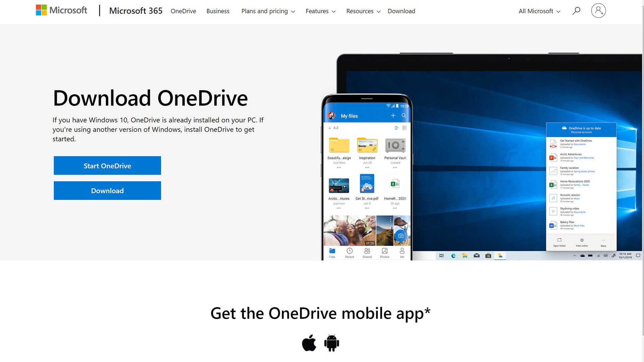Click the Apple iOS download icon
This screenshot has height=362, width=644.
click(309, 343)
